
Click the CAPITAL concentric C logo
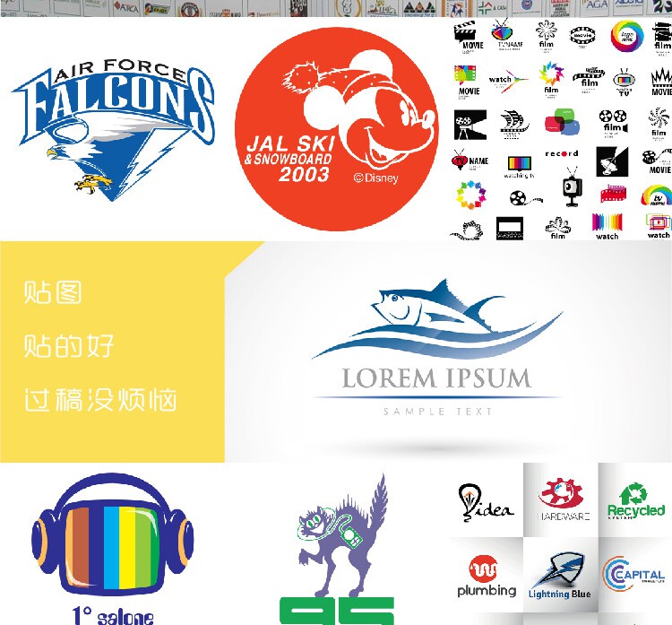coord(633,574)
